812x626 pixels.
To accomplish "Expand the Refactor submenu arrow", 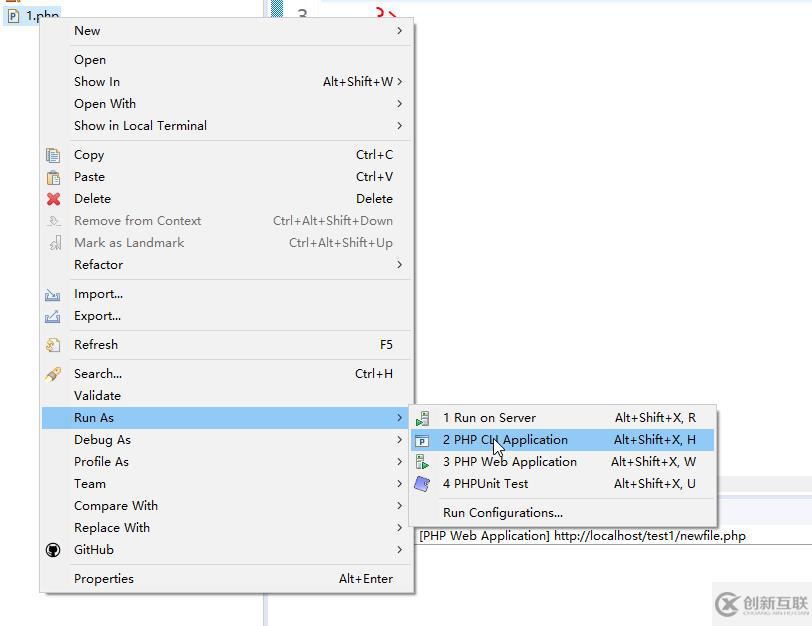I will pos(399,265).
